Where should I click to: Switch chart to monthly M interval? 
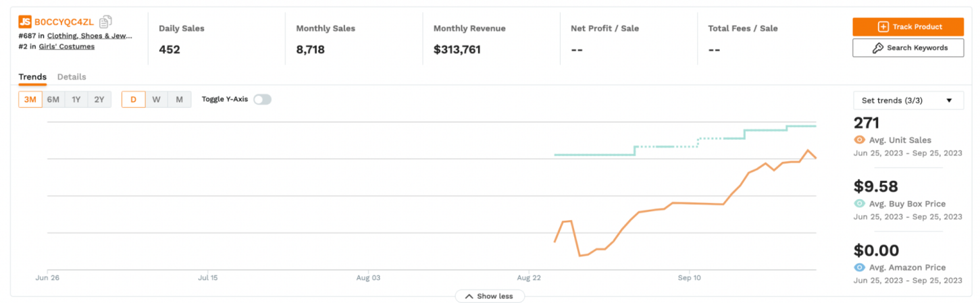179,100
